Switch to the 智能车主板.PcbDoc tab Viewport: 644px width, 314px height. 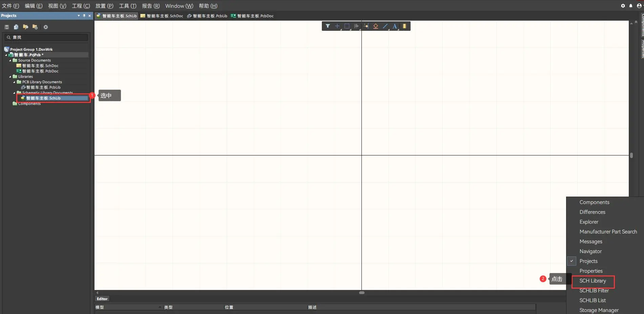pos(252,16)
